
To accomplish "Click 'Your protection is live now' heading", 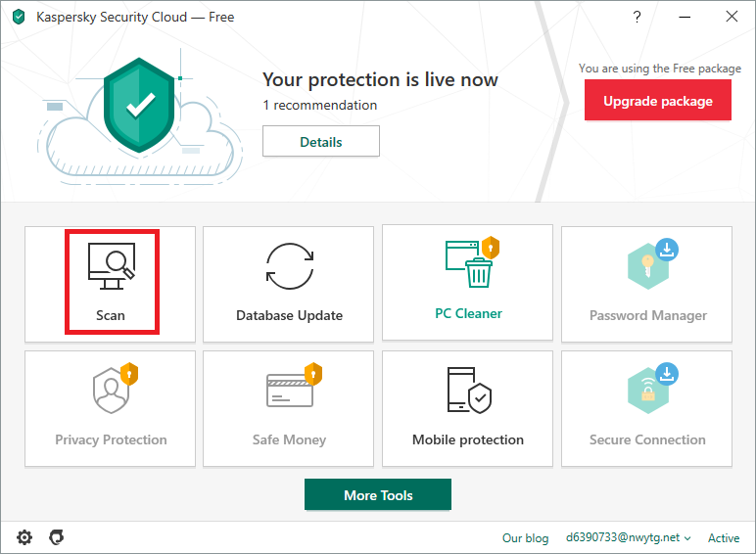I will click(380, 79).
